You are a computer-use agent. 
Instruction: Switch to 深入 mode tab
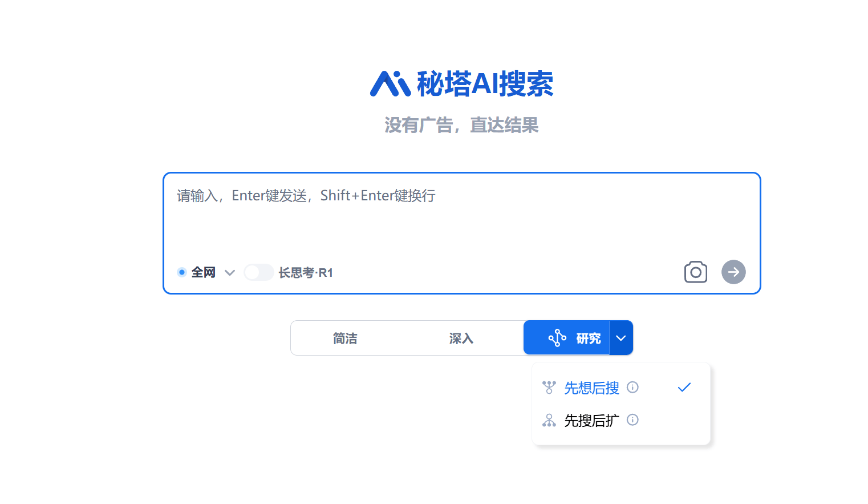tap(461, 338)
